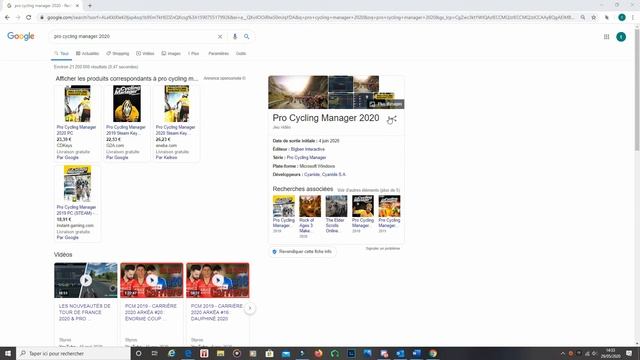Image resolution: width=640 pixels, height=360 pixels.
Task: Show hidden system tray icons
Action: pyautogui.click(x=563, y=353)
